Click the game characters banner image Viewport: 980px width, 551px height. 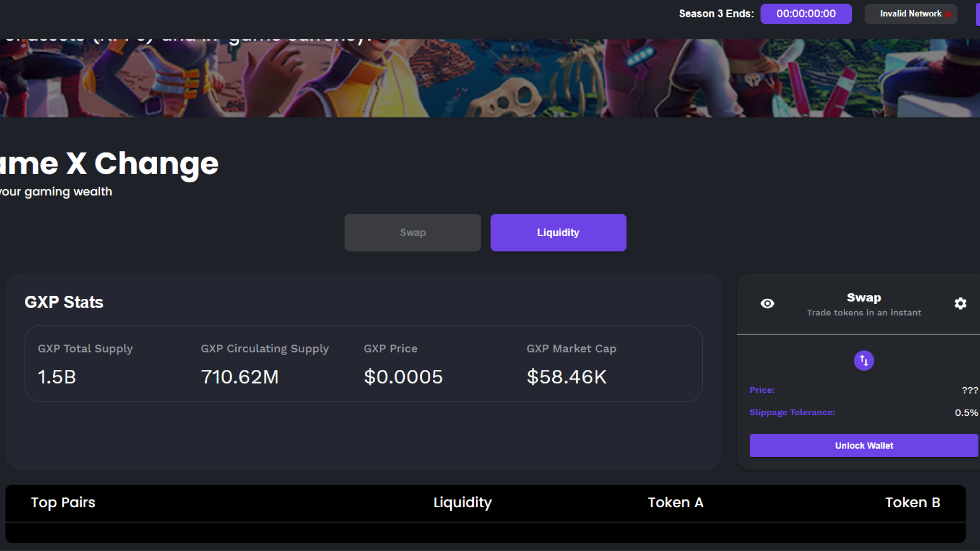(490, 78)
